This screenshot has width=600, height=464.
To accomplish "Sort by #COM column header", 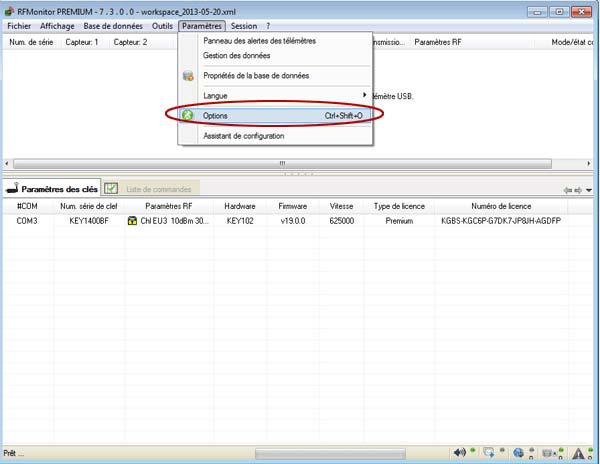I will pyautogui.click(x=27, y=206).
